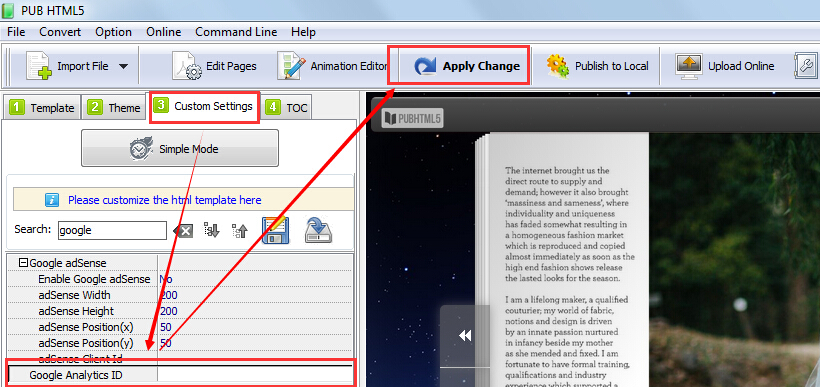Click the Import File toolbar icon
Viewport: 820px width, 387px height.
point(39,66)
